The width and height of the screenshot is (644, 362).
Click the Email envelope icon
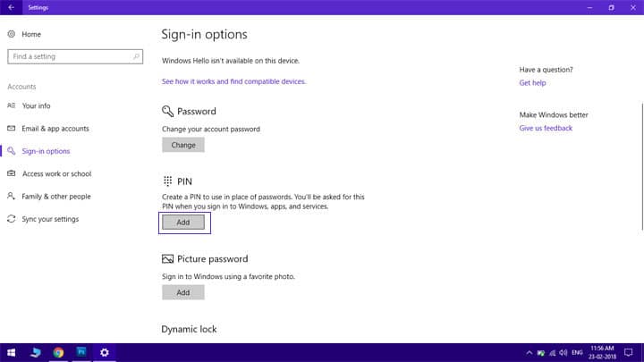tap(11, 128)
